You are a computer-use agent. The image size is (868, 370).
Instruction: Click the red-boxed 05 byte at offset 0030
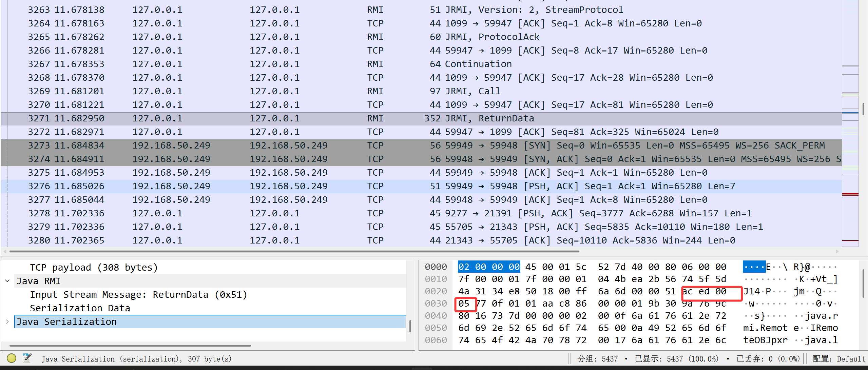pyautogui.click(x=464, y=304)
